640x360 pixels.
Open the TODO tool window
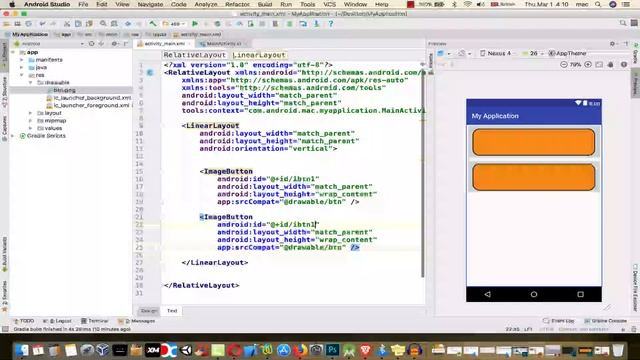[x=24, y=321]
